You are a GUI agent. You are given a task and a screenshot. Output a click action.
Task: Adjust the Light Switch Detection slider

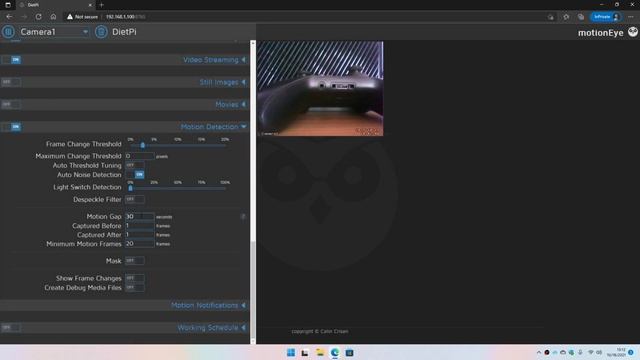click(131, 188)
